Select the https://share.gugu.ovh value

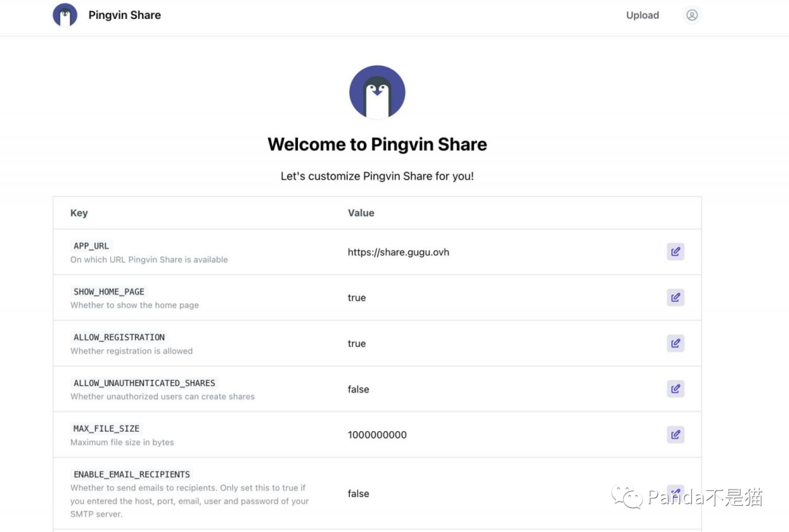(398, 252)
